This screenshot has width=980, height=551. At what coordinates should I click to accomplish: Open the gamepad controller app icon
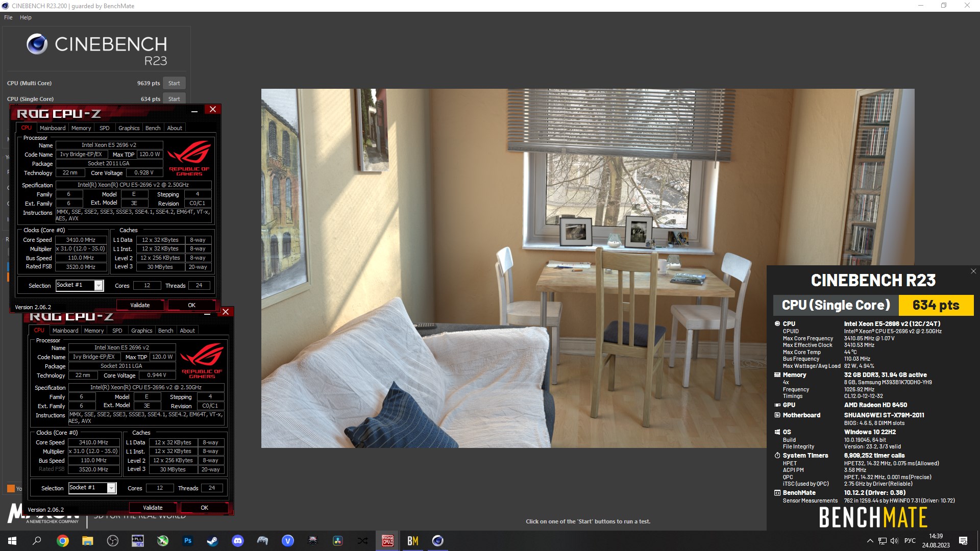click(262, 541)
